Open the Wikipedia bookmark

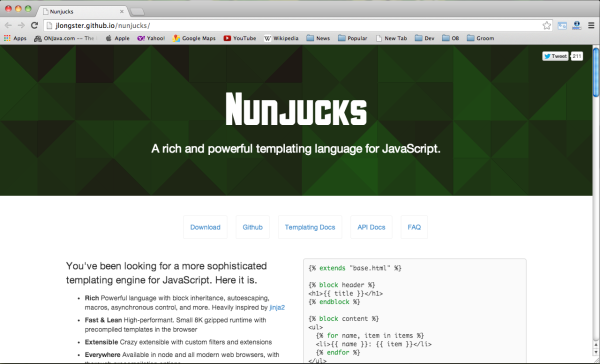pos(281,38)
